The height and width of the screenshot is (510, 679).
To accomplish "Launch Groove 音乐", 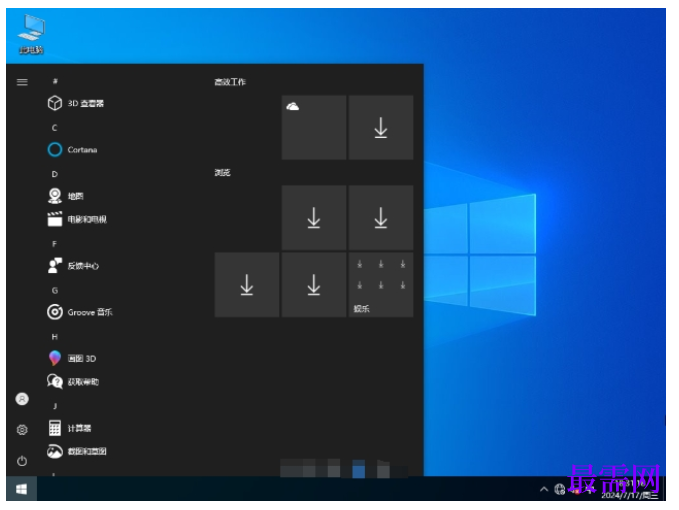I will [80, 312].
